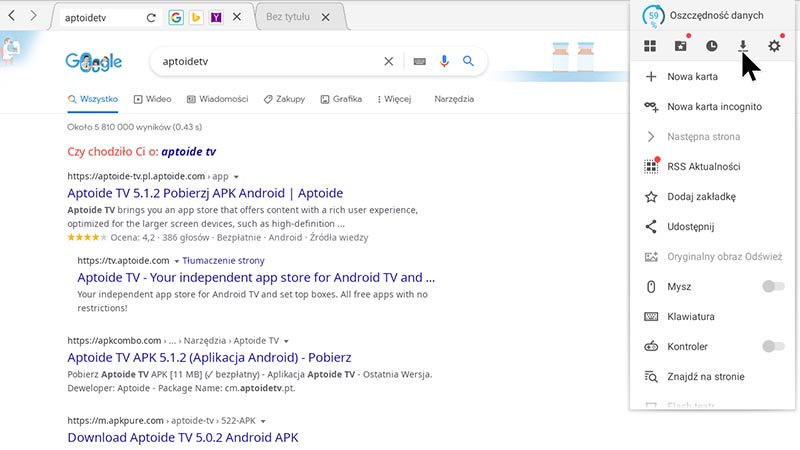Open RSS Aktualności from the menu
800x450 pixels.
coord(713,166)
